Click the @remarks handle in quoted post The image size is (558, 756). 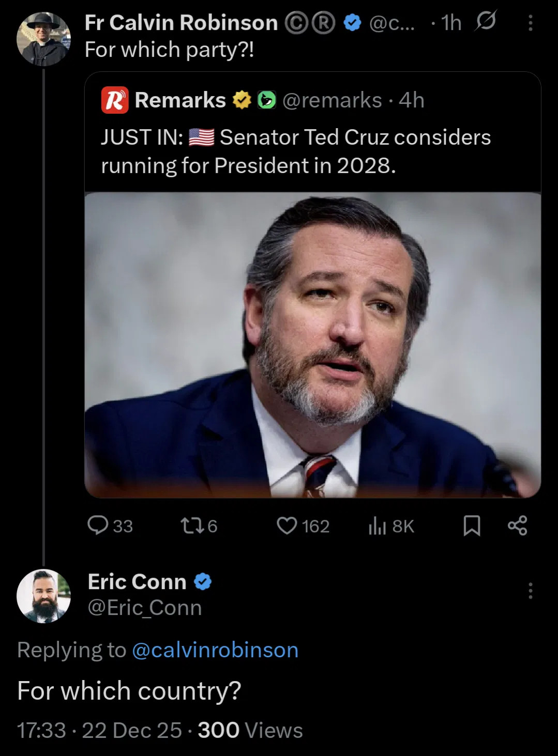[x=332, y=100]
